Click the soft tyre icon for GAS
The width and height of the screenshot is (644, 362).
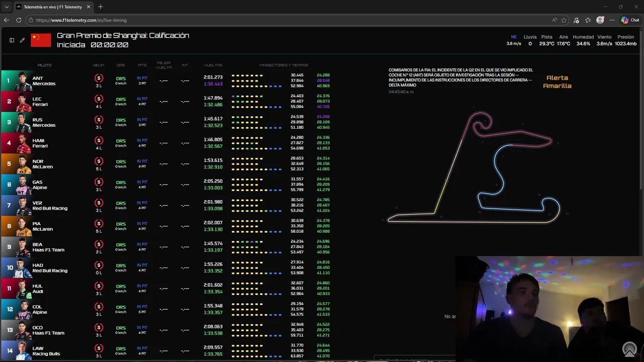[99, 182]
